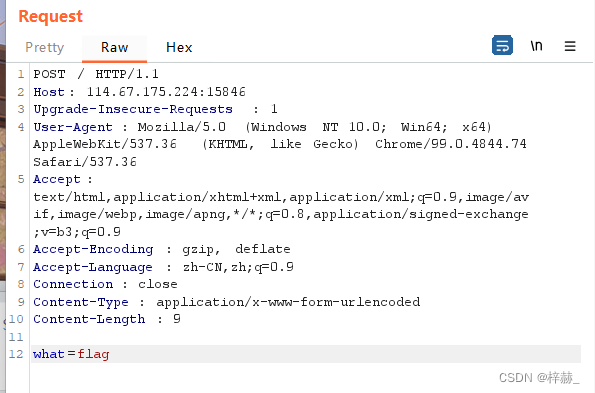Click the Chrome/99.0.4844.74 text
This screenshot has width=595, height=393.
[451, 144]
